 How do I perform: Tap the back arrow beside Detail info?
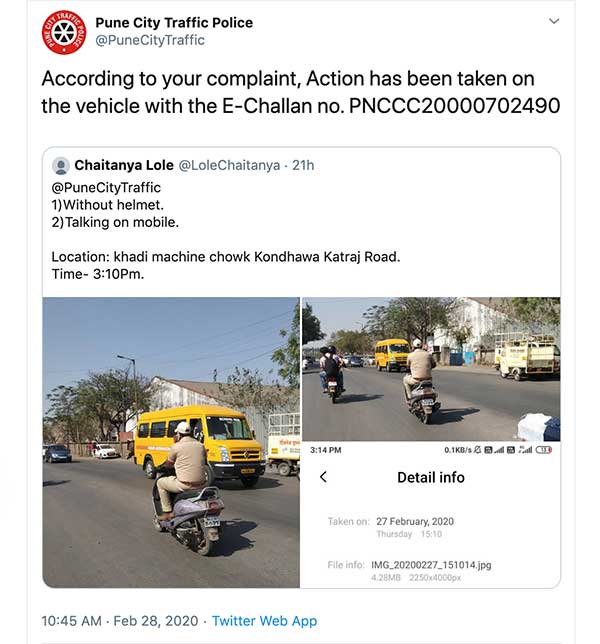[x=323, y=477]
